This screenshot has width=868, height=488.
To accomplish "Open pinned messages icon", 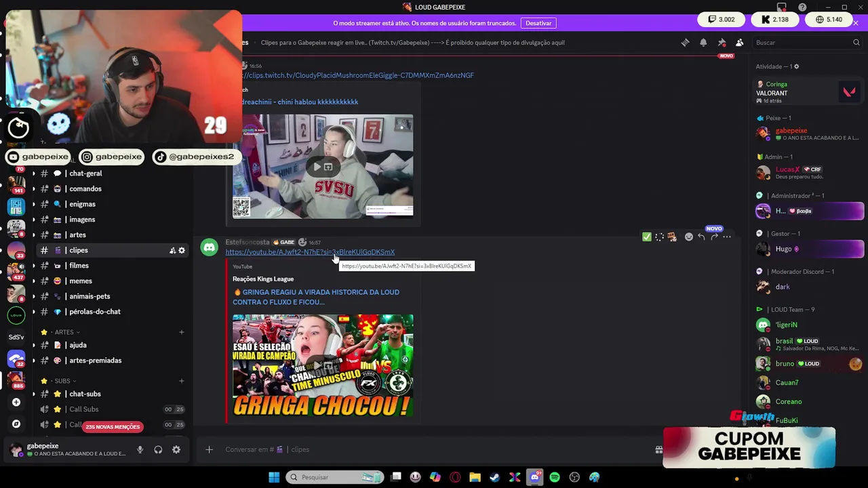I will click(722, 42).
